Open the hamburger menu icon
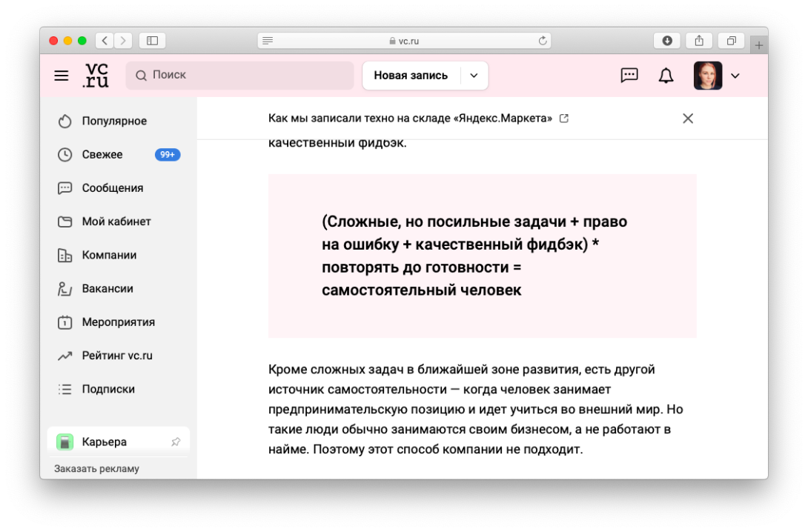Viewport: 808px width, 532px height. pyautogui.click(x=62, y=76)
